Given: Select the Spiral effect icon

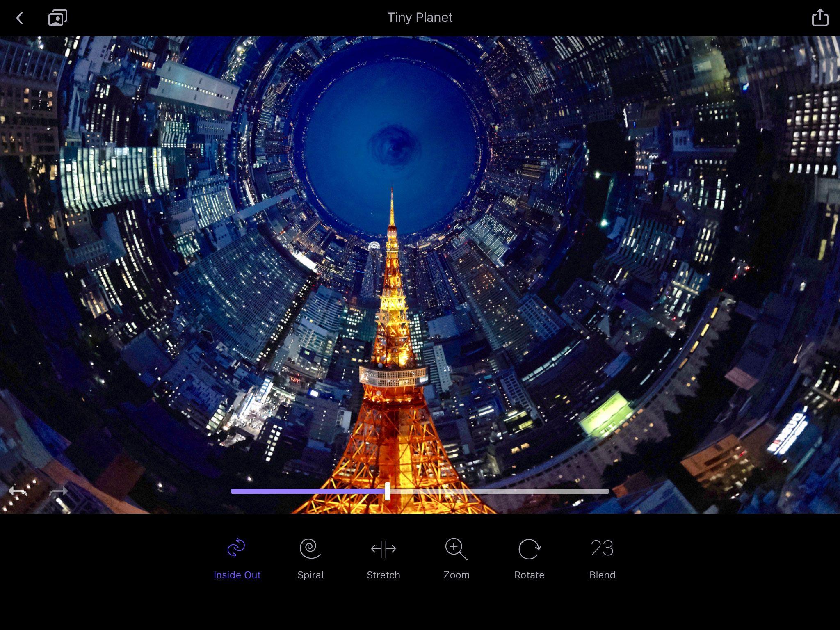Looking at the screenshot, I should click(x=310, y=547).
